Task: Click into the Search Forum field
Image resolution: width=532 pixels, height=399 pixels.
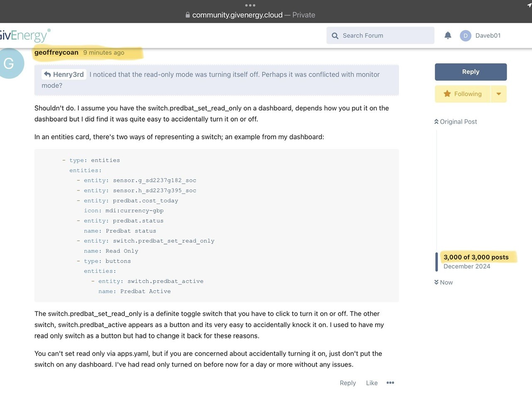Action: tap(380, 36)
